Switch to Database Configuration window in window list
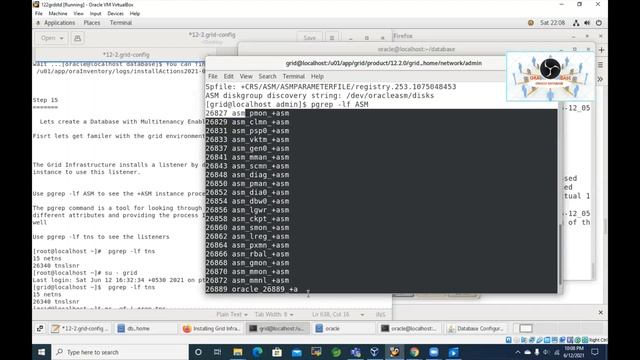The height and width of the screenshot is (360, 640). (x=476, y=328)
